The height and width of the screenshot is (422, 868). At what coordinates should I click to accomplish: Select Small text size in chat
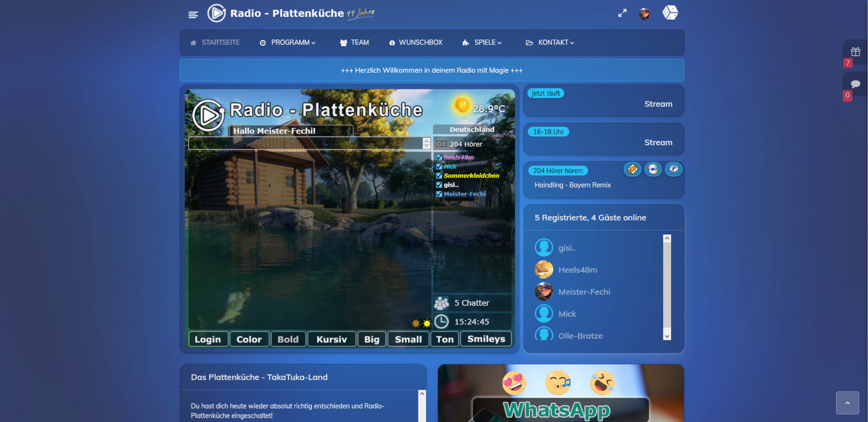click(x=408, y=339)
